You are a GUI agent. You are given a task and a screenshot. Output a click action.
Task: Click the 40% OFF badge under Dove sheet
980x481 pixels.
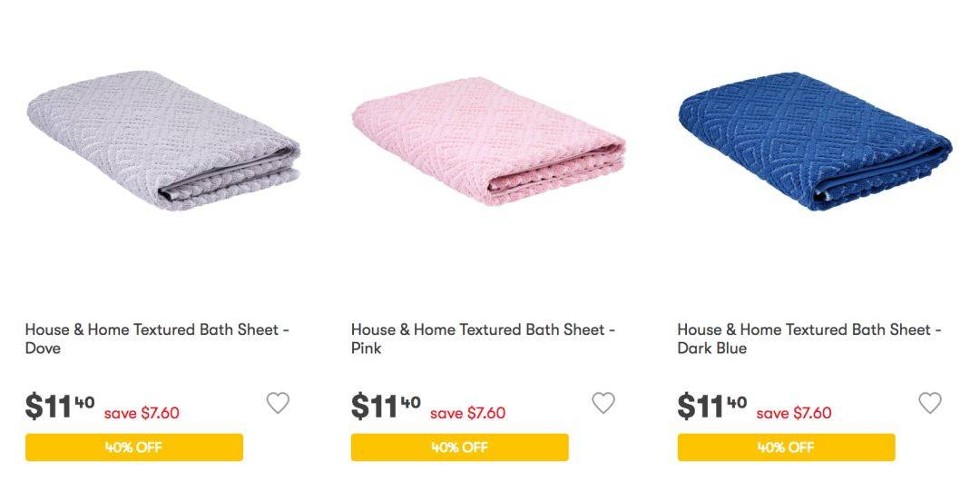(x=133, y=447)
